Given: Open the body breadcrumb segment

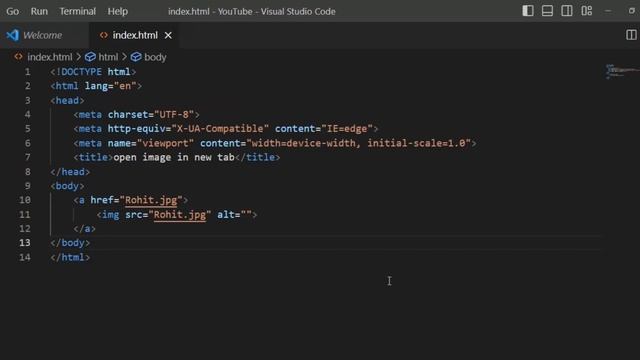Looking at the screenshot, I should click(155, 57).
